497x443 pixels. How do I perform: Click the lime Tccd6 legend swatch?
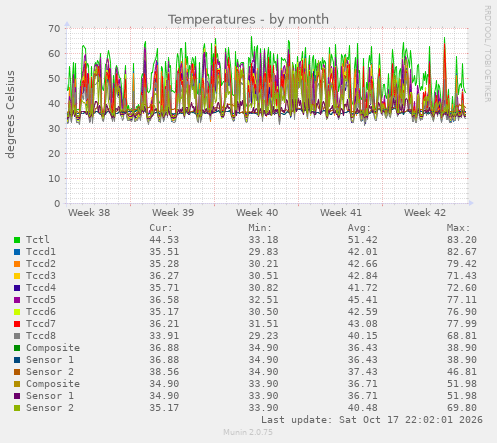17,312
